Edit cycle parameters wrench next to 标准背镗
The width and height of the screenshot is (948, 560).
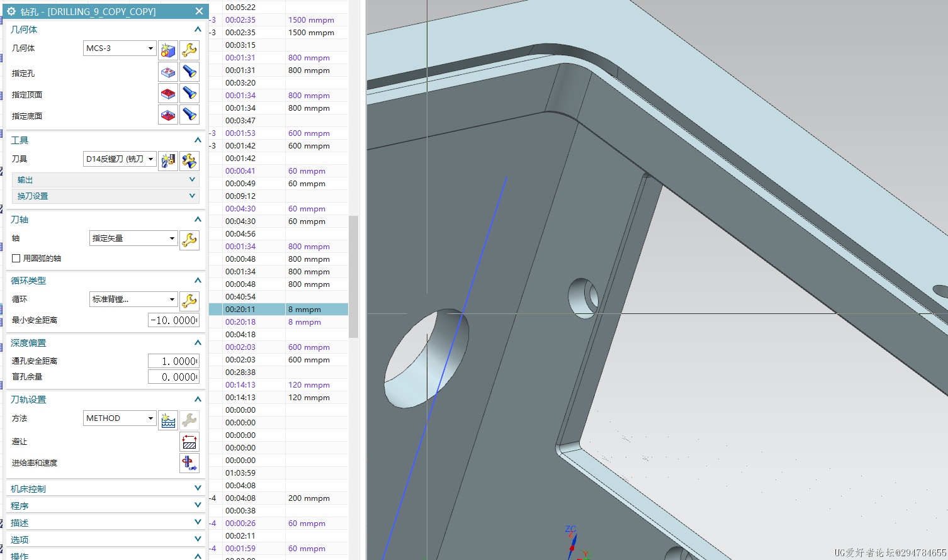pos(189,301)
